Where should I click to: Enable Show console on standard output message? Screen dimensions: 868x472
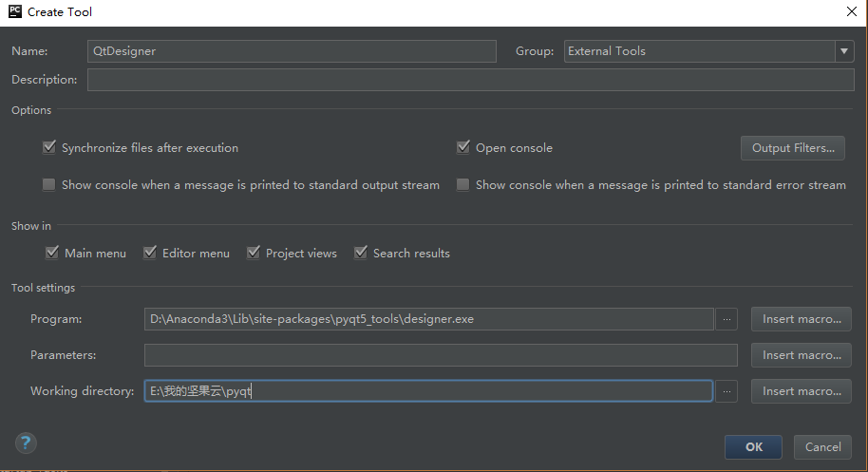(49, 185)
